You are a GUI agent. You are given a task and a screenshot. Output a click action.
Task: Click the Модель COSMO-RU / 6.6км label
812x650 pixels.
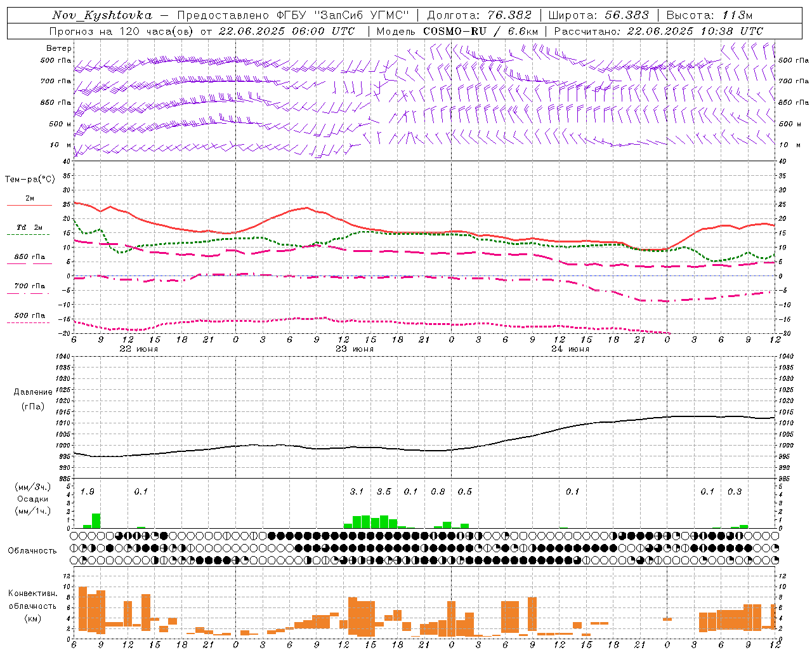click(x=457, y=31)
